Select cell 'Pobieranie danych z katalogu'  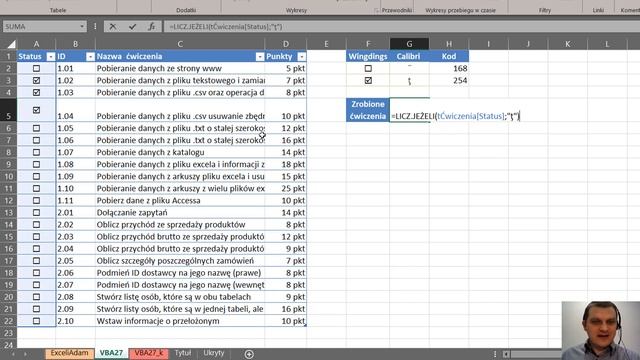[x=180, y=152]
